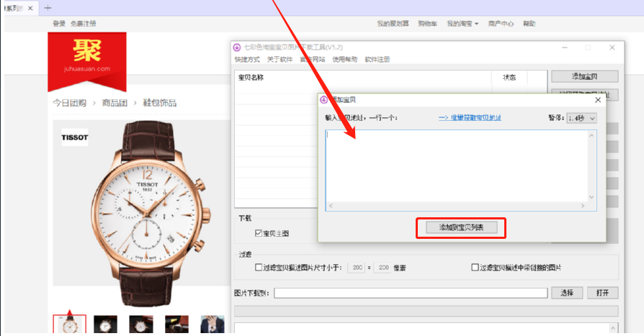Image resolution: width=644 pixels, height=336 pixels.
Task: Click the 聚 juhuasuan.com logo
Action: (x=87, y=60)
